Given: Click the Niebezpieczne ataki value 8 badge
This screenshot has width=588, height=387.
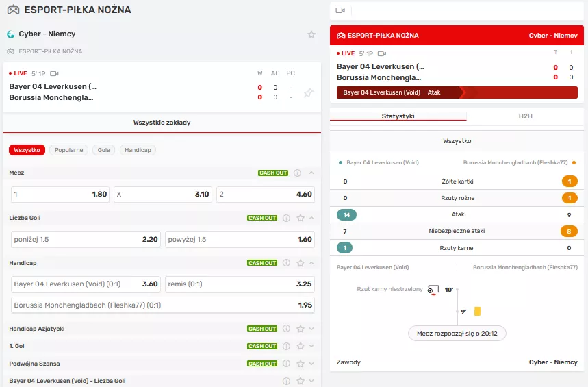Looking at the screenshot, I should (569, 232).
